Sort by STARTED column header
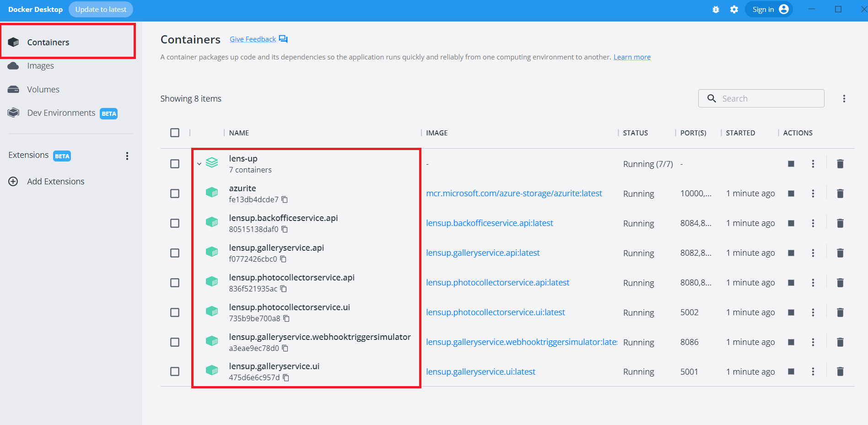The width and height of the screenshot is (868, 425). (740, 133)
